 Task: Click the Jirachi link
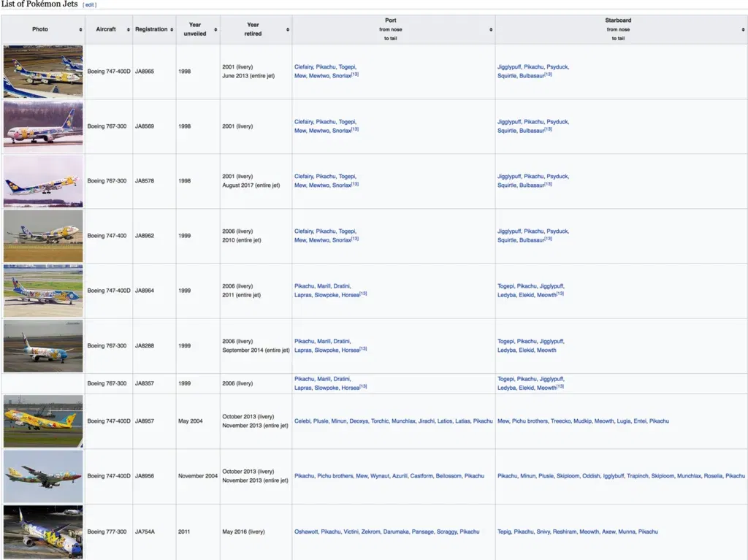pos(427,421)
